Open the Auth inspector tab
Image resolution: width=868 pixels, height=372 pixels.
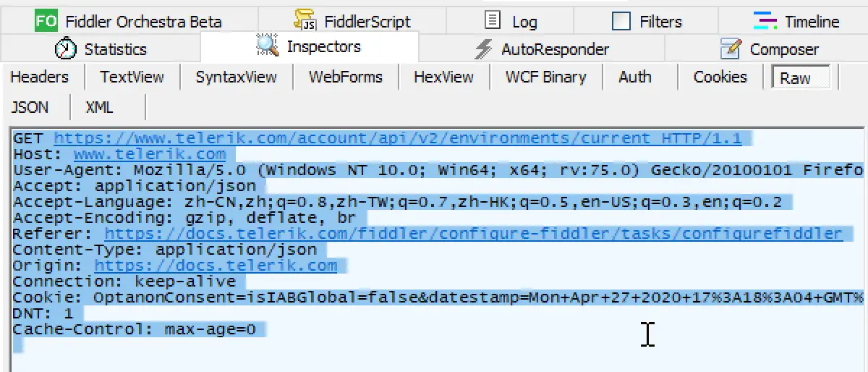pos(635,77)
